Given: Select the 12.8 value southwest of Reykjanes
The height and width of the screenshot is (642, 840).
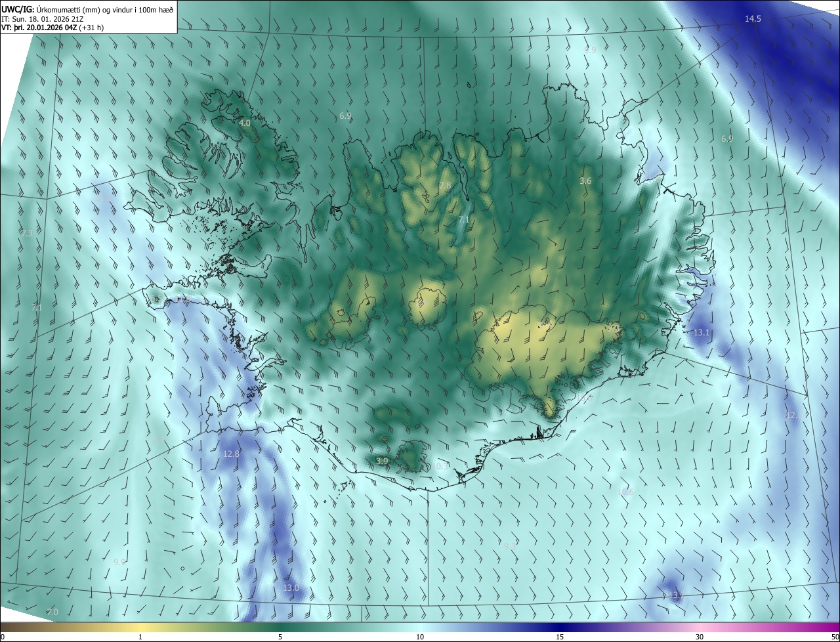Looking at the screenshot, I should 231,454.
